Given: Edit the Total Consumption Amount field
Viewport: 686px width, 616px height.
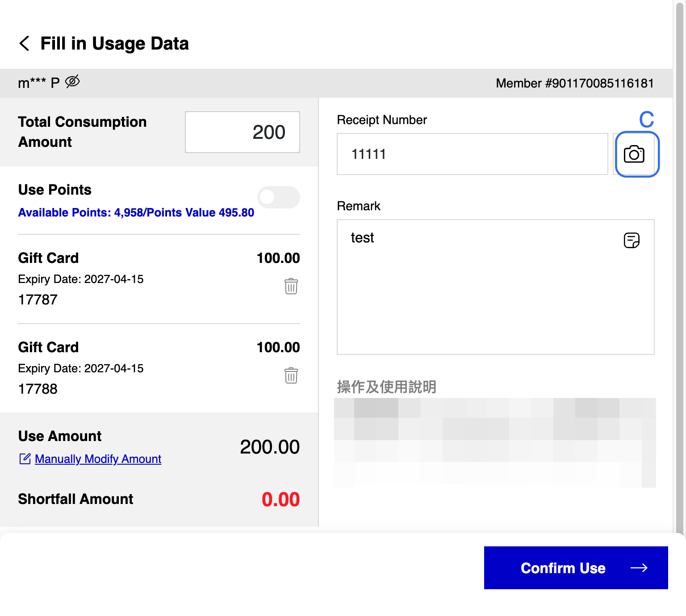Looking at the screenshot, I should (243, 132).
